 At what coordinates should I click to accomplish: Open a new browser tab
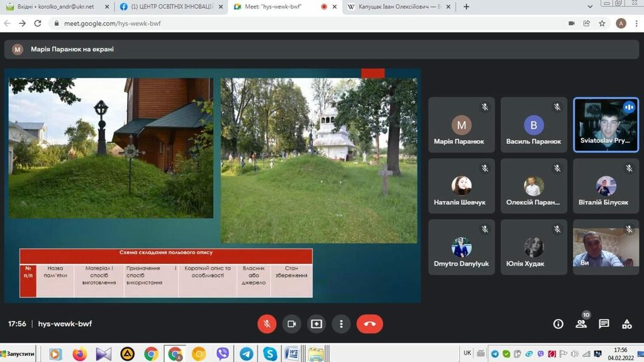pos(466,7)
